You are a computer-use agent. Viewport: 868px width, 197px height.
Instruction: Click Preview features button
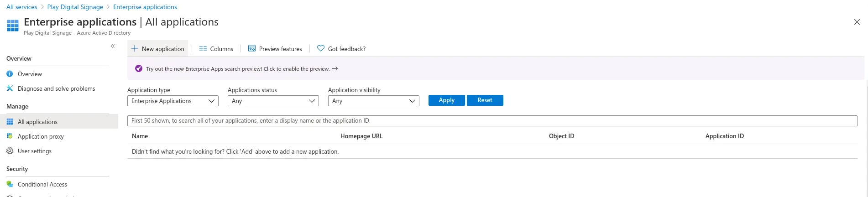click(x=275, y=49)
